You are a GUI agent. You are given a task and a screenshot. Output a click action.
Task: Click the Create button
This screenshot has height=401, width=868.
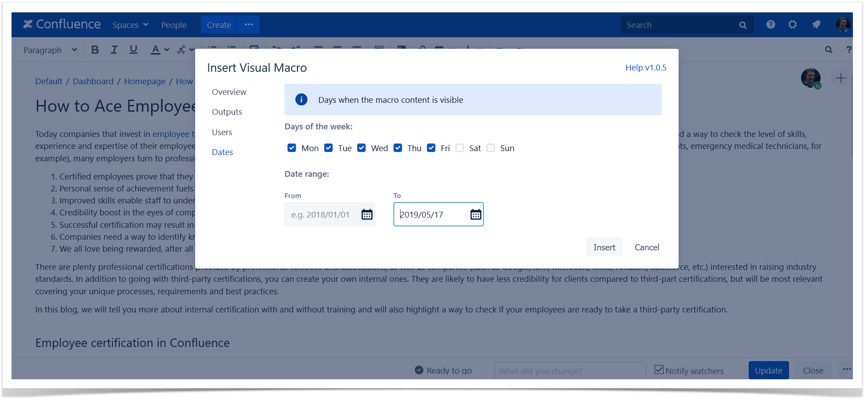[219, 25]
